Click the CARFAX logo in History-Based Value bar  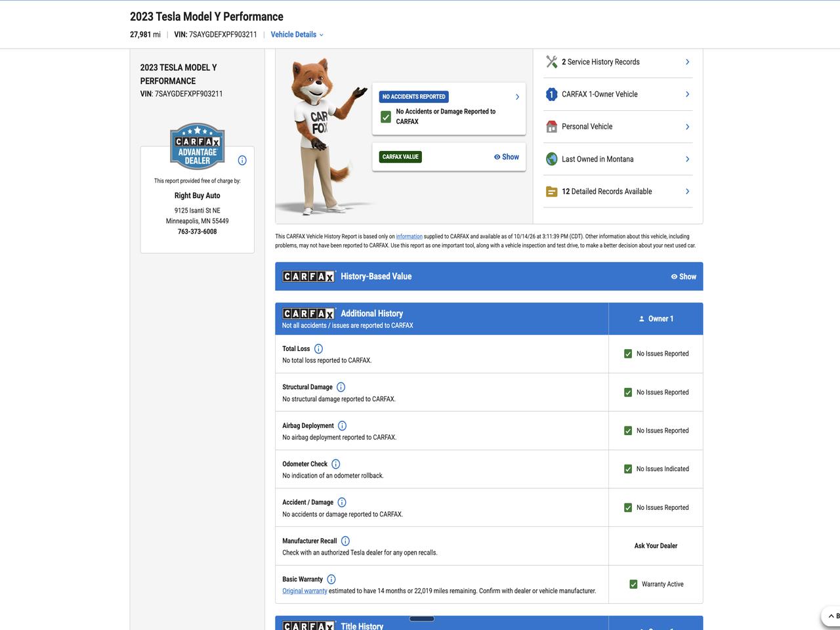308,276
